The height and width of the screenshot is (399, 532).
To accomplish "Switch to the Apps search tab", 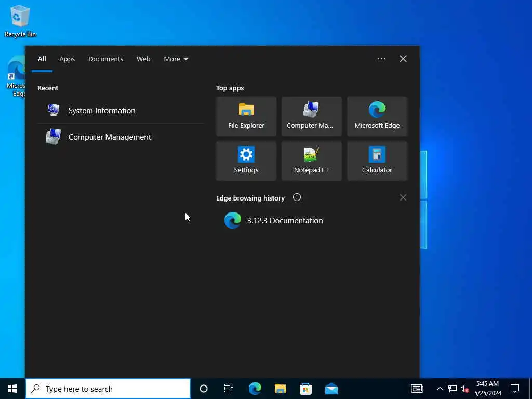I will [x=67, y=59].
